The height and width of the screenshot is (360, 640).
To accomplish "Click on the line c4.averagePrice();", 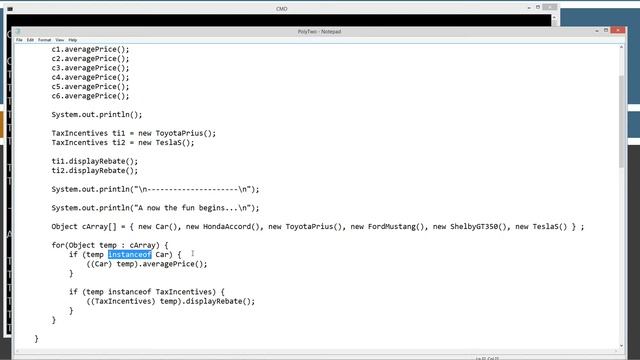I will click(90, 78).
